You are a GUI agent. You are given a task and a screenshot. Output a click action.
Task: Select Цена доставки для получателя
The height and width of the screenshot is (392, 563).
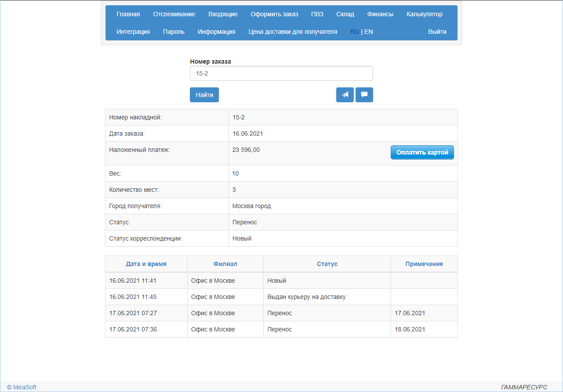point(293,31)
